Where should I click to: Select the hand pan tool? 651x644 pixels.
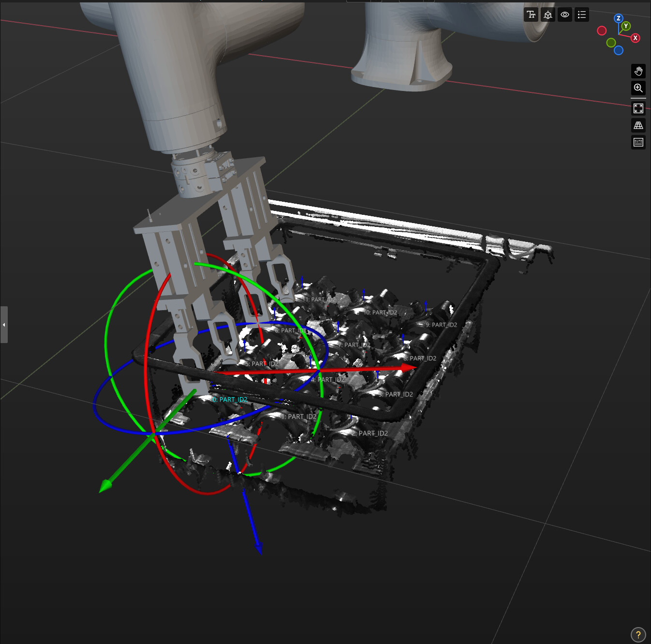coord(638,71)
